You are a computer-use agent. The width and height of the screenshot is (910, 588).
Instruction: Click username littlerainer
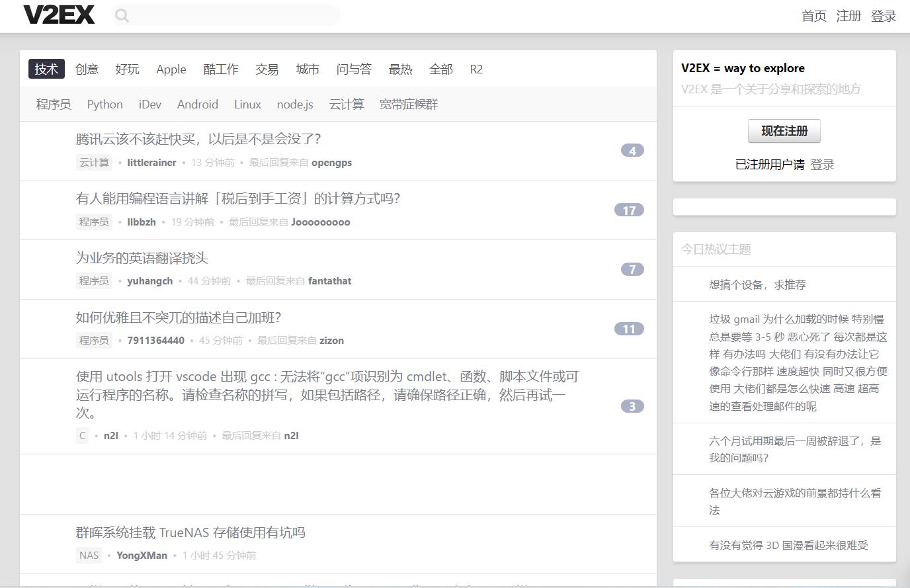click(x=151, y=162)
